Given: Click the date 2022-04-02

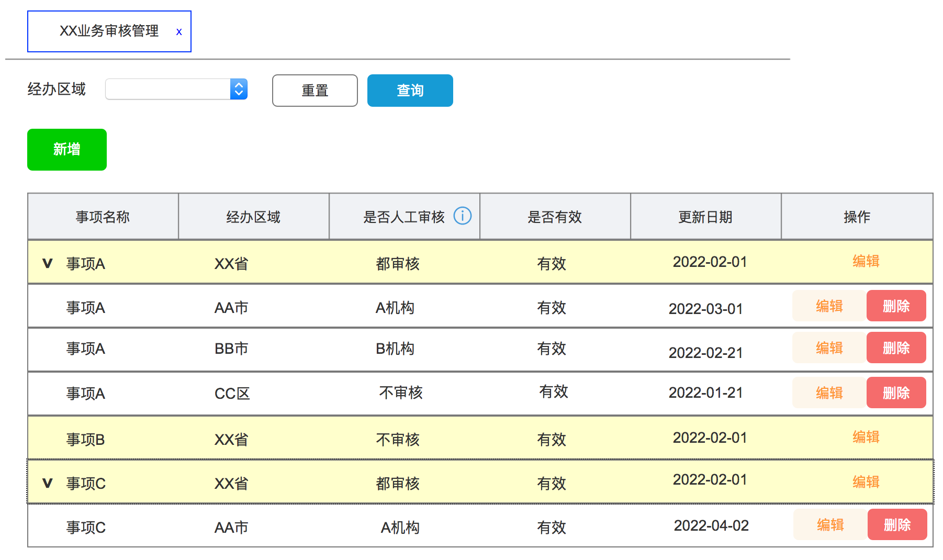Looking at the screenshot, I should click(x=711, y=525).
